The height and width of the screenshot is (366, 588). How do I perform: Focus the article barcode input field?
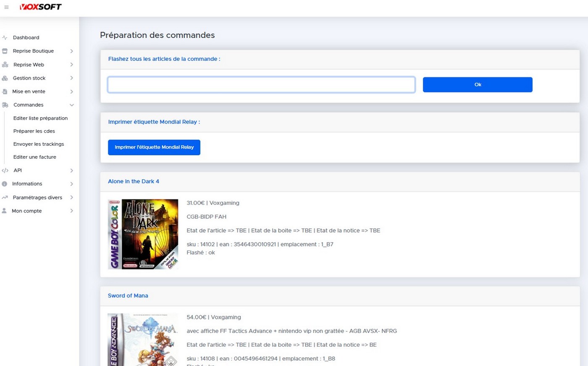pos(261,85)
